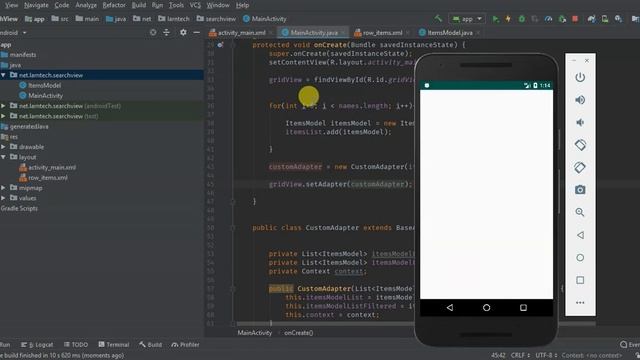Open emulator extended controls three-dots icon
The width and height of the screenshot is (640, 360).
580,302
